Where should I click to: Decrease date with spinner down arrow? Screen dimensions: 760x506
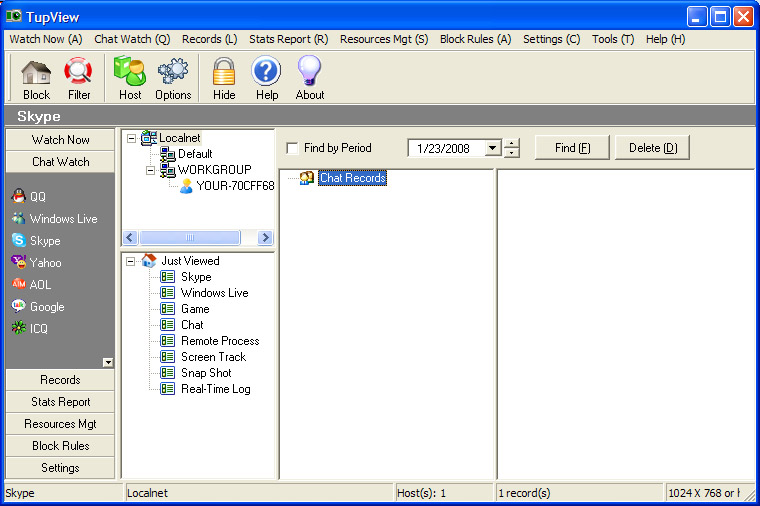tap(511, 153)
